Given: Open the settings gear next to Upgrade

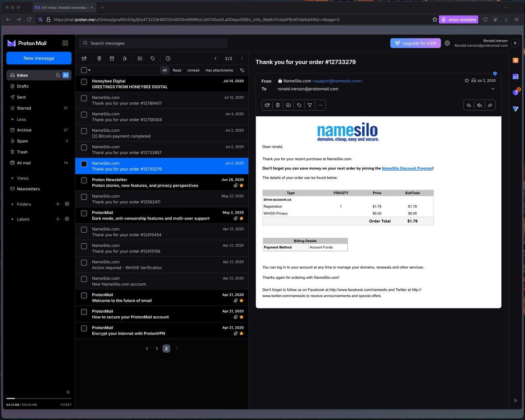Looking at the screenshot, I should pyautogui.click(x=447, y=43).
